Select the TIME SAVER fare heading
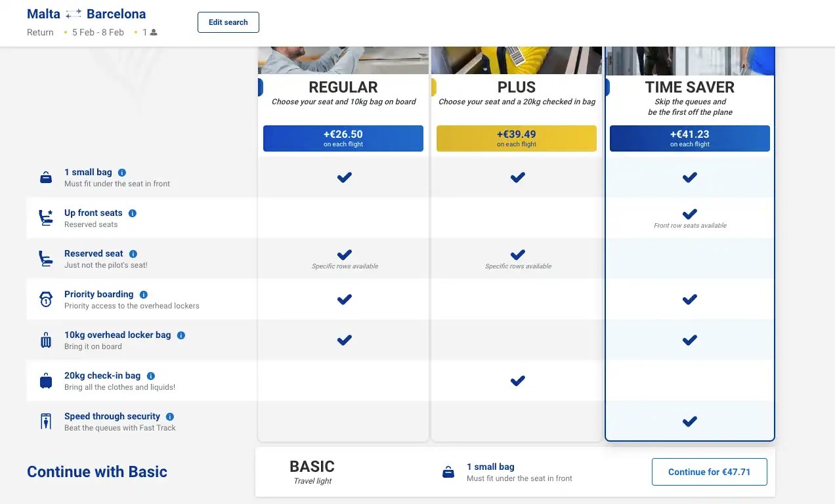 coord(690,87)
